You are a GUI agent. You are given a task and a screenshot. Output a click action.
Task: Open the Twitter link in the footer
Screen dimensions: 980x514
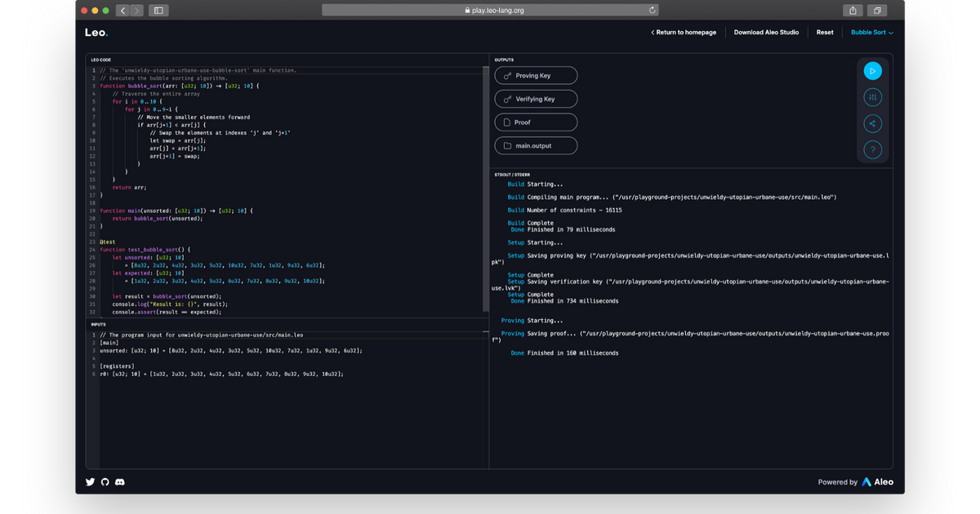click(x=90, y=482)
